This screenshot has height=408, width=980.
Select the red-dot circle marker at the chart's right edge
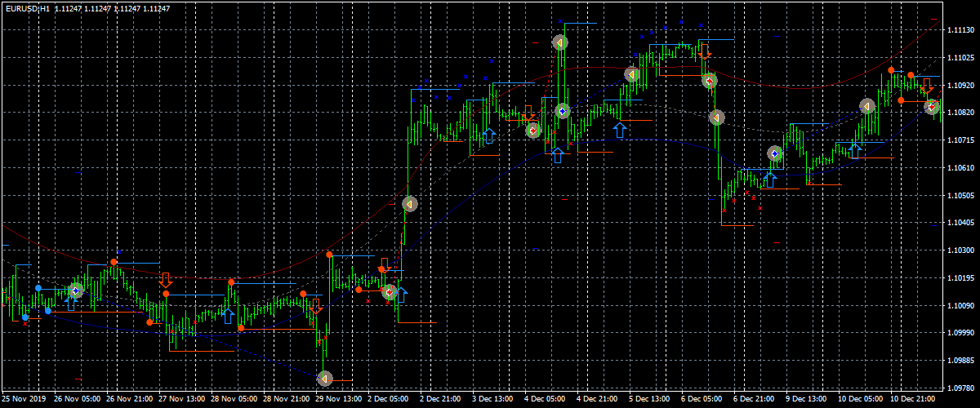932,107
